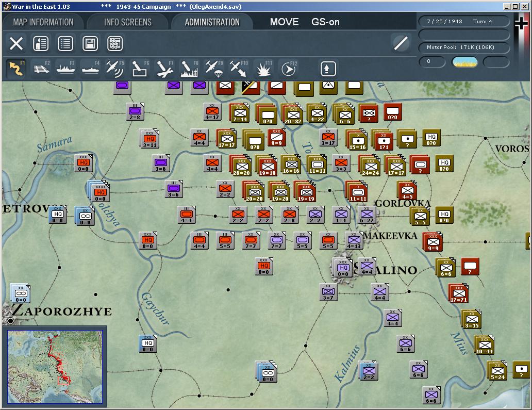Select the Soviet stack labeled 17=71
The image size is (532, 410).
click(458, 293)
